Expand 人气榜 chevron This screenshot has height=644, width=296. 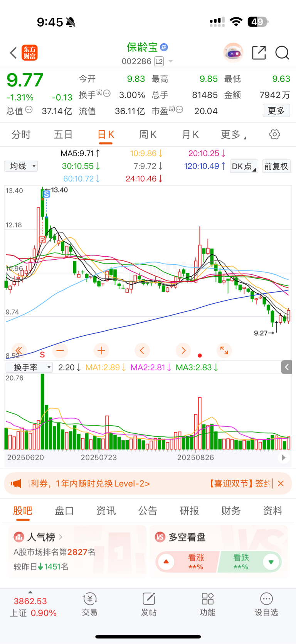[61, 537]
